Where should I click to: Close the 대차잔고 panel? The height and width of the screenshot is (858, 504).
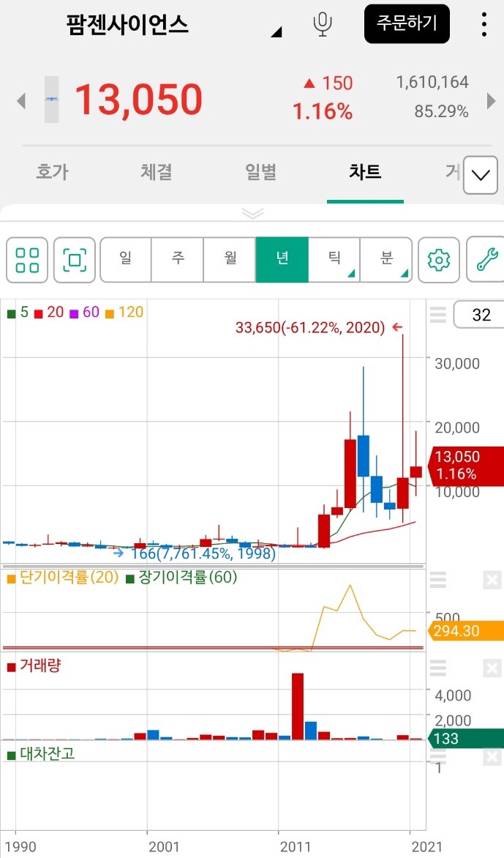click(492, 756)
